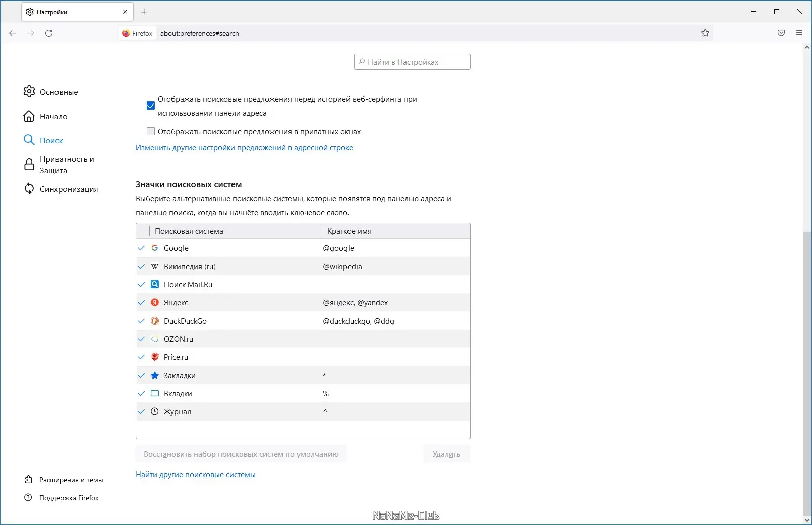The height and width of the screenshot is (525, 812).
Task: Reload the page with the refresh icon
Action: click(x=49, y=33)
